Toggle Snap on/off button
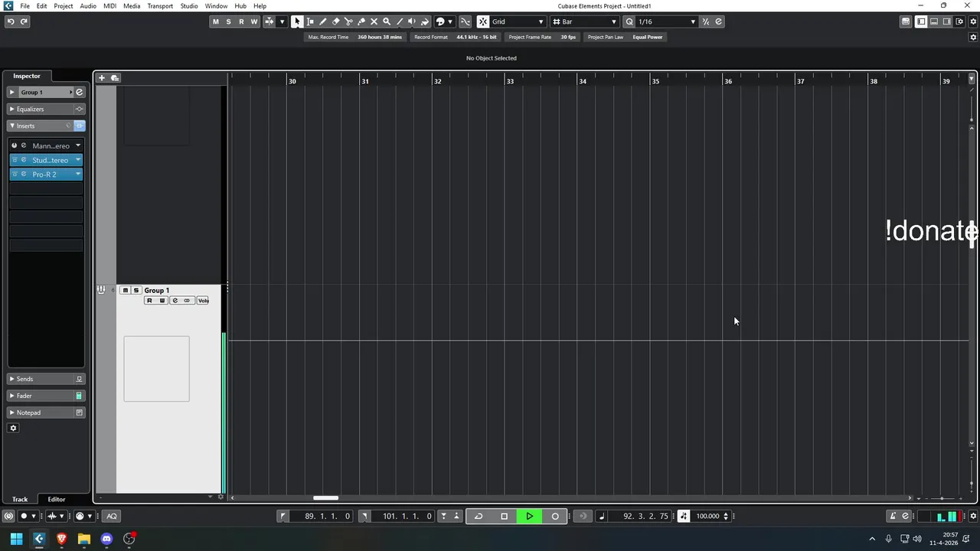980x551 pixels. pyautogui.click(x=483, y=21)
